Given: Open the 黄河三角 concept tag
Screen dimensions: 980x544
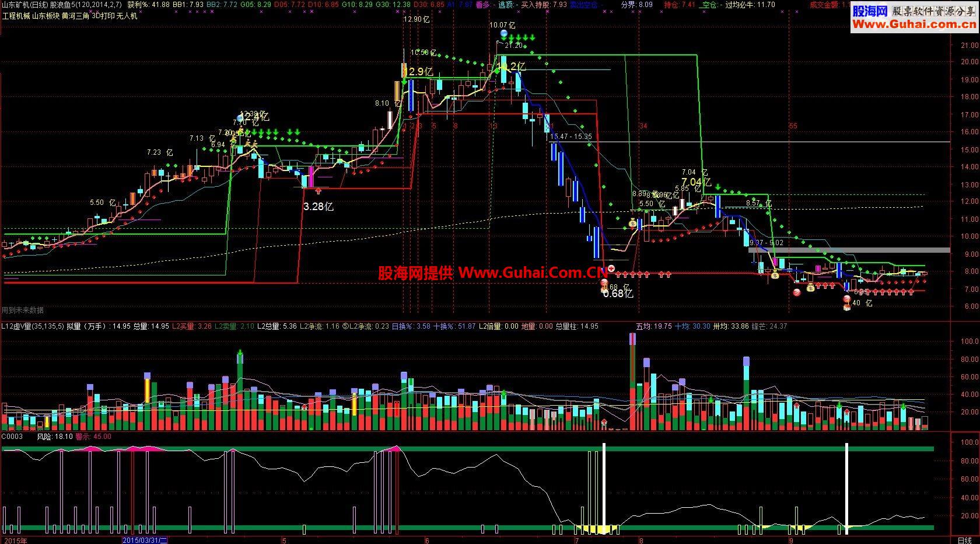Looking at the screenshot, I should click(76, 16).
